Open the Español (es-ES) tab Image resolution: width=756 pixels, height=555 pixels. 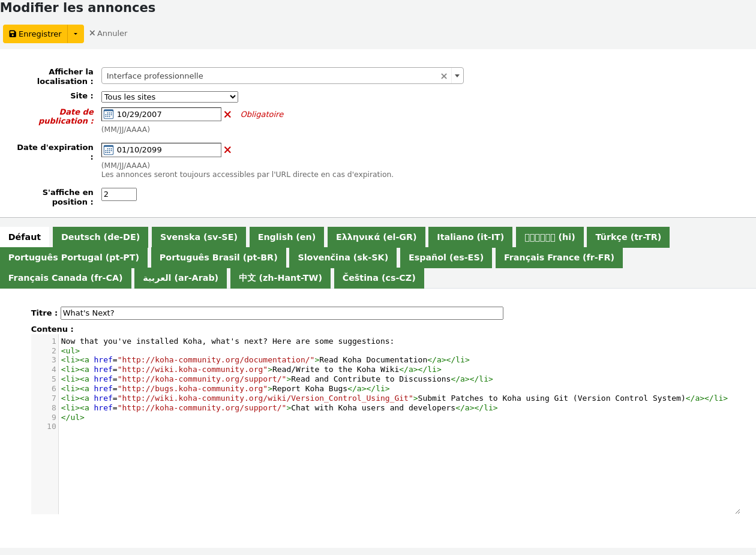[x=446, y=257]
